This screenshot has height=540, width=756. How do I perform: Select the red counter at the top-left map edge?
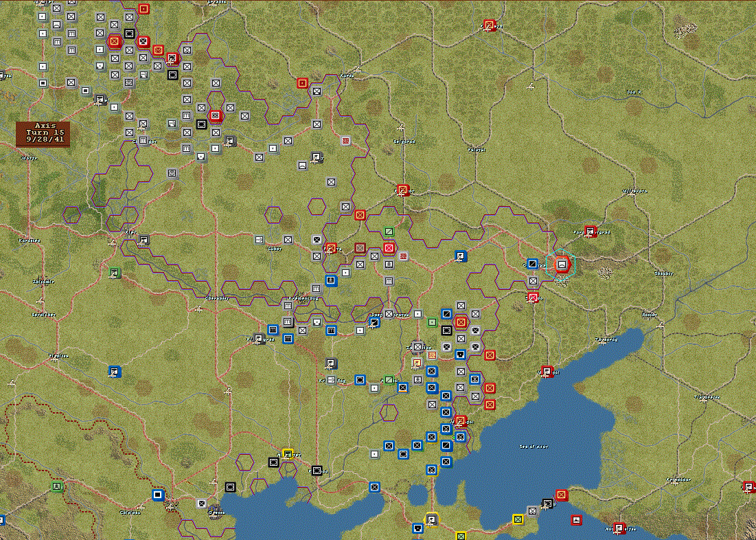pos(144,9)
